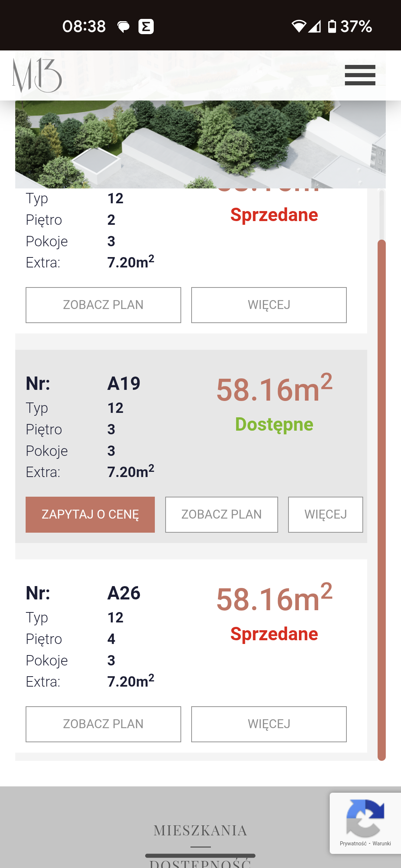The width and height of the screenshot is (401, 868).
Task: Open the reCAPTCHA Prywatność link
Action: (x=353, y=844)
